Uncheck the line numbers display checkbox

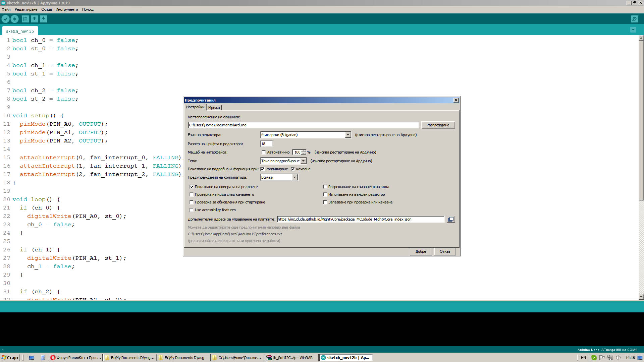(192, 187)
